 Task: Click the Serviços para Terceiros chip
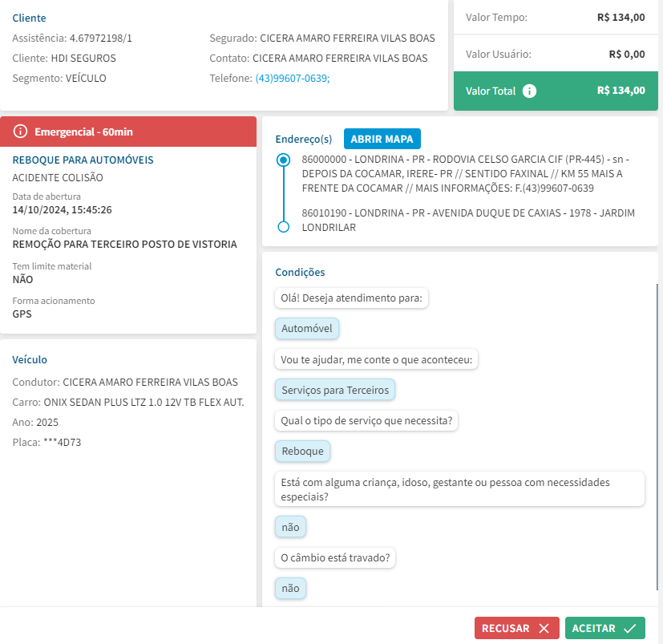(x=335, y=390)
